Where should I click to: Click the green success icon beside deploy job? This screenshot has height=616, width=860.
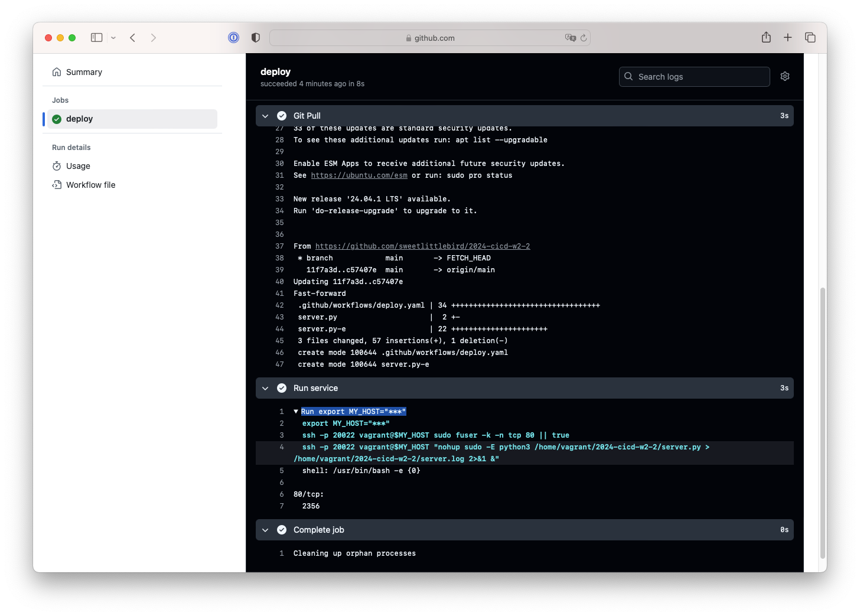(57, 119)
